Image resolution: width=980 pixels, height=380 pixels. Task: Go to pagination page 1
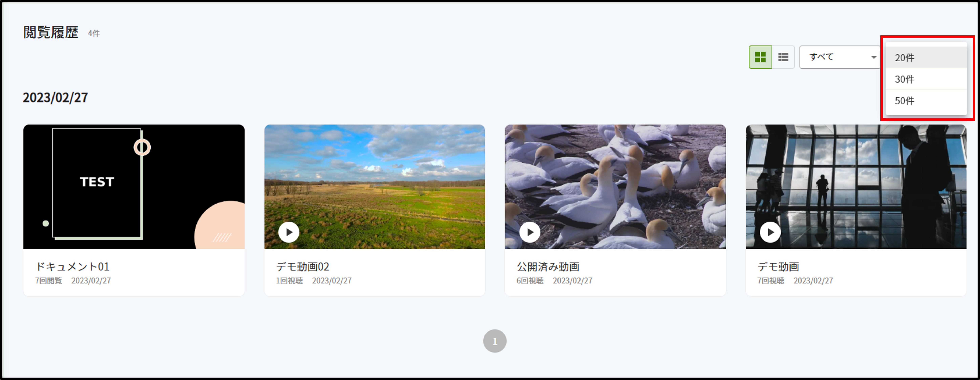click(494, 341)
